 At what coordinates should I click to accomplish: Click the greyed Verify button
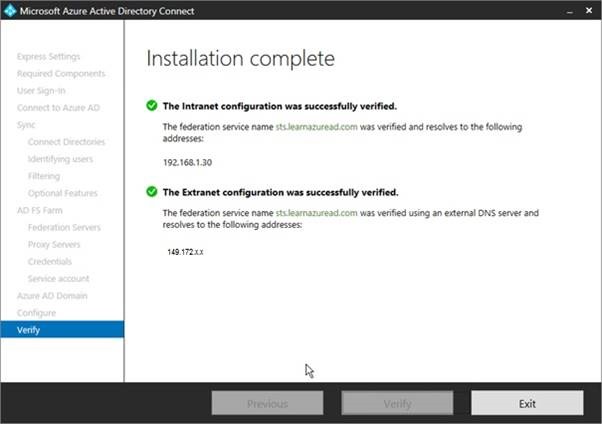pyautogui.click(x=397, y=403)
